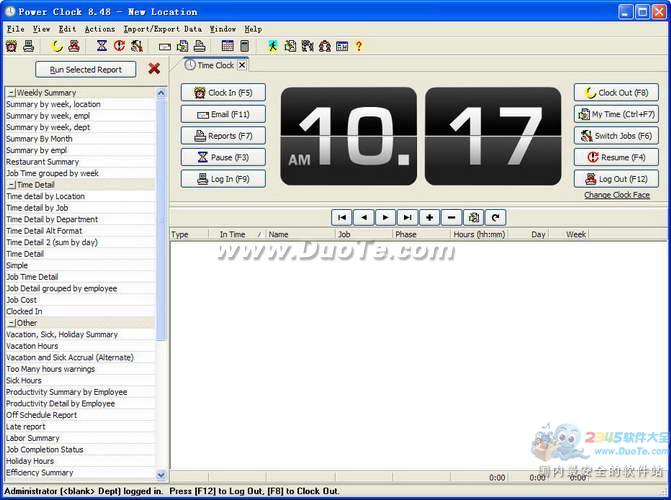
Task: Click the report list scrollbar thumb
Action: point(161,219)
